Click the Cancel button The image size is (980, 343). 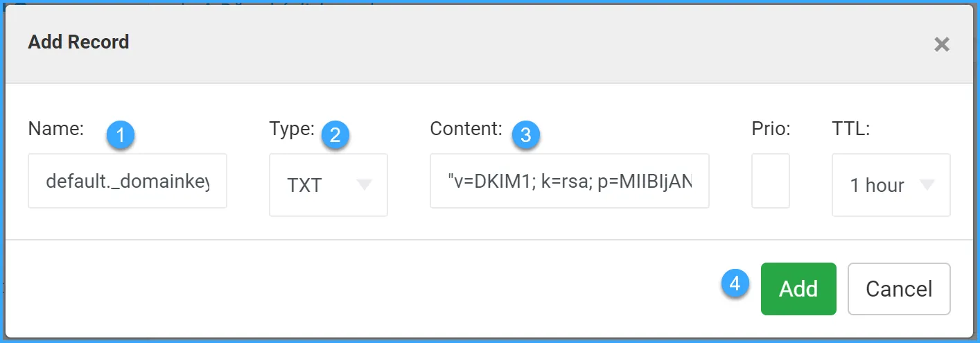[x=899, y=289]
